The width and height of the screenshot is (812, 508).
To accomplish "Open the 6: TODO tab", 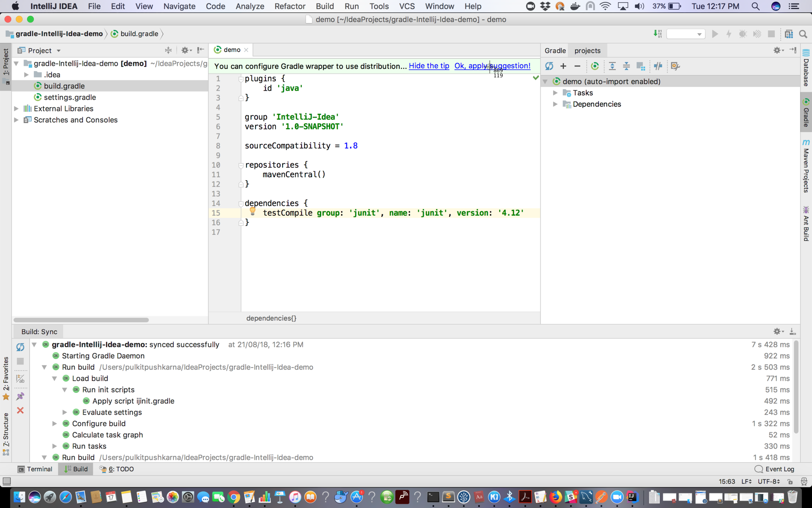I will [x=117, y=469].
